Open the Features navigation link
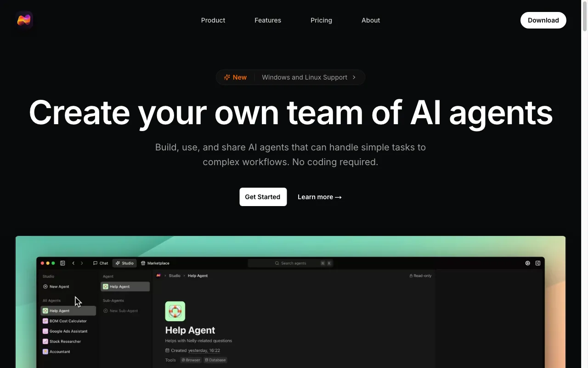 point(268,20)
